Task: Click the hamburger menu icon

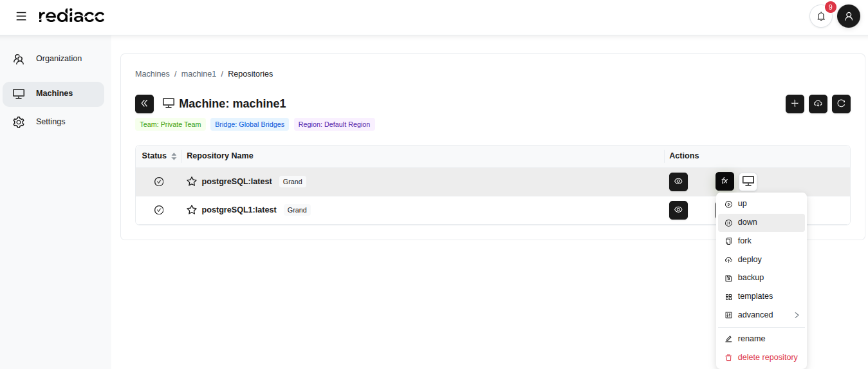Action: 21,16
